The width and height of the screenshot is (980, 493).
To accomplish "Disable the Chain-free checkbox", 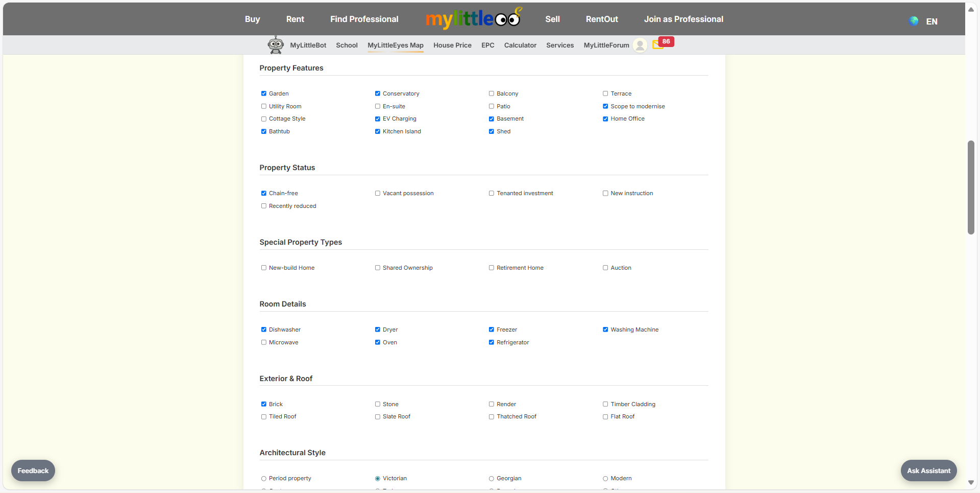I will tap(264, 193).
